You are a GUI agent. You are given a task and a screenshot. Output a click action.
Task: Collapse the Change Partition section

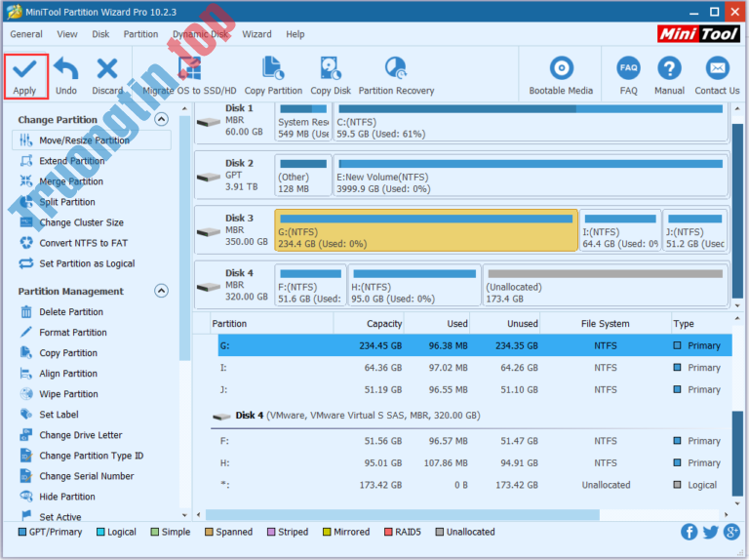(162, 119)
